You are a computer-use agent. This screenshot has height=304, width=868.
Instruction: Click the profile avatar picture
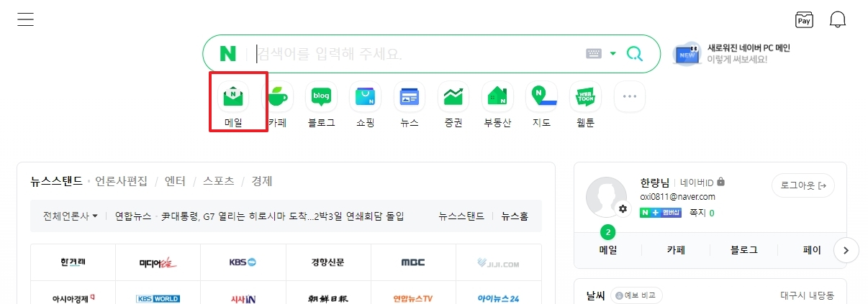(x=606, y=196)
